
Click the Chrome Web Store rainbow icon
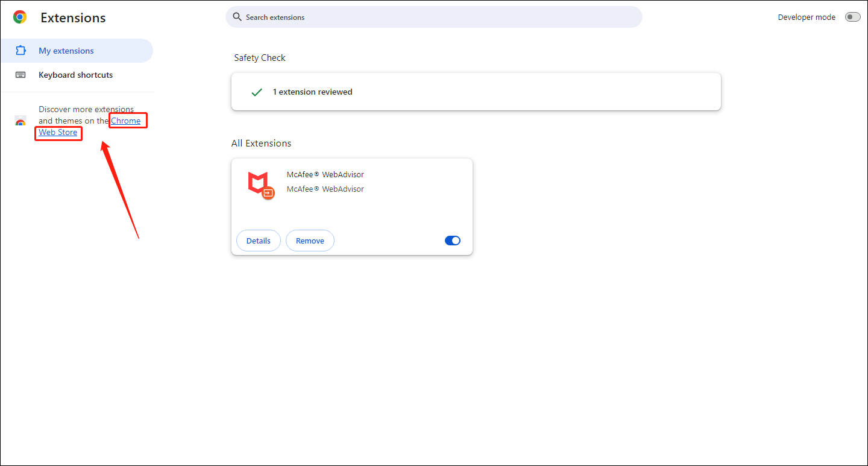click(x=20, y=121)
